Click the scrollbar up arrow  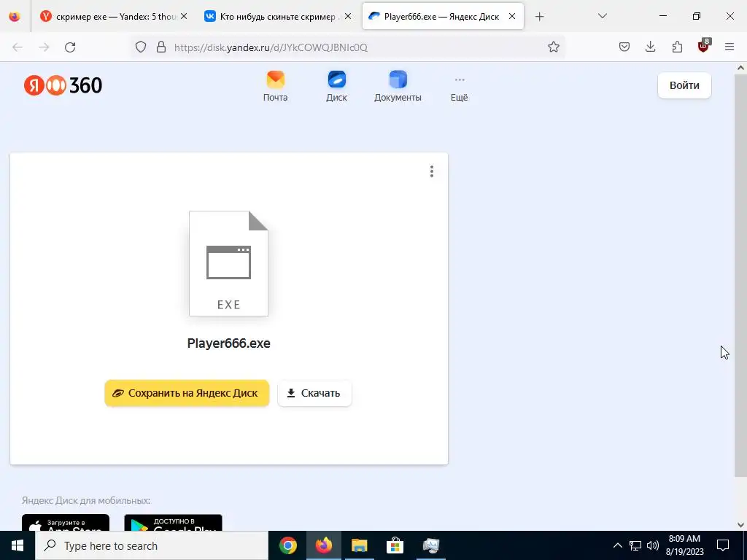pos(740,68)
